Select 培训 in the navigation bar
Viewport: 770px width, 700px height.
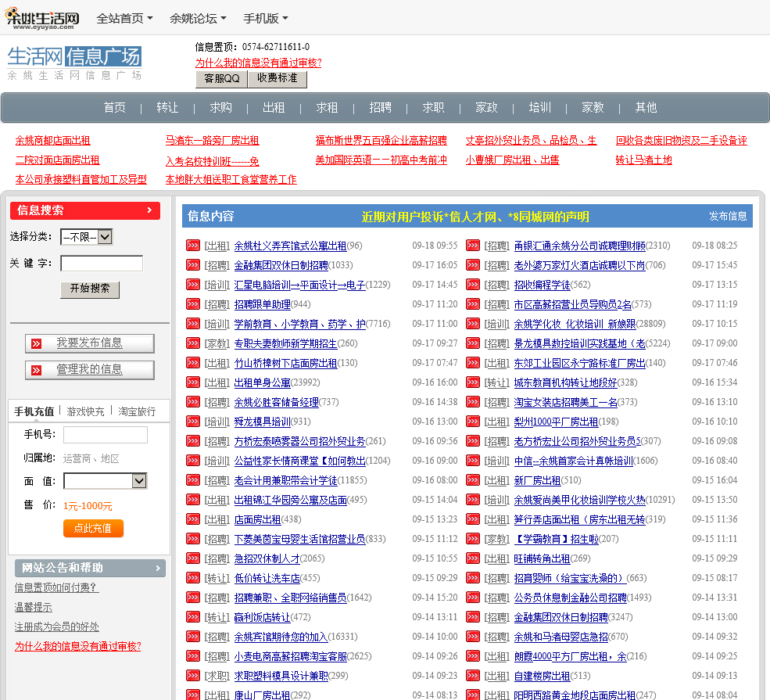pos(539,108)
